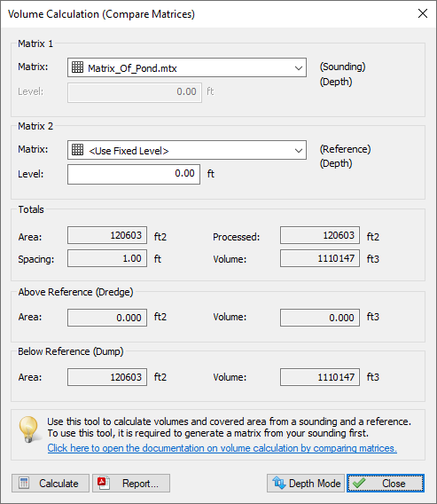Click the Totals group title
The height and width of the screenshot is (504, 437).
pos(31,209)
